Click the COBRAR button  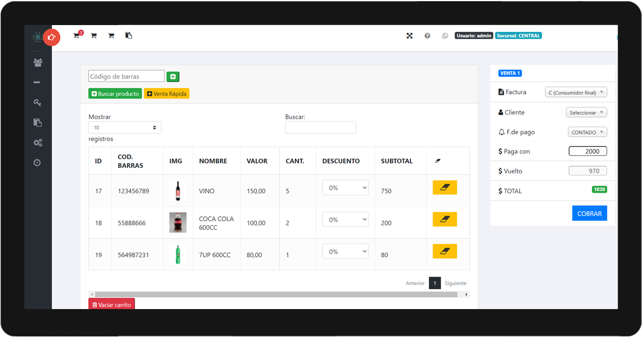589,213
